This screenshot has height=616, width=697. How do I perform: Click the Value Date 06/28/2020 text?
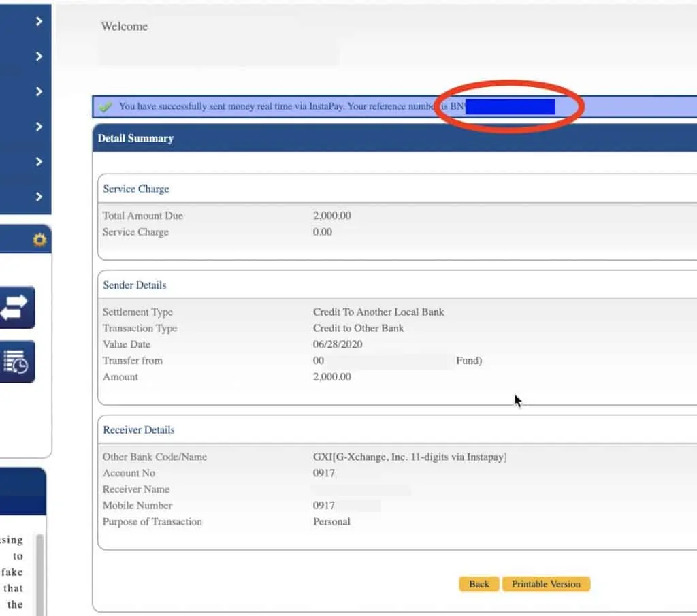click(337, 344)
